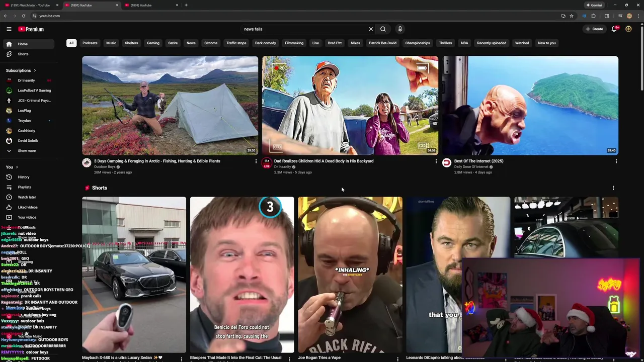
Task: Click Dr Insanity live channel avatar
Action: click(x=267, y=163)
